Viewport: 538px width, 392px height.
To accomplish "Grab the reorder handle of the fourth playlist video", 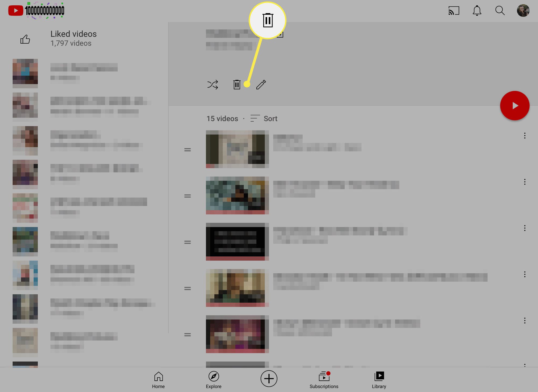I will pos(187,288).
